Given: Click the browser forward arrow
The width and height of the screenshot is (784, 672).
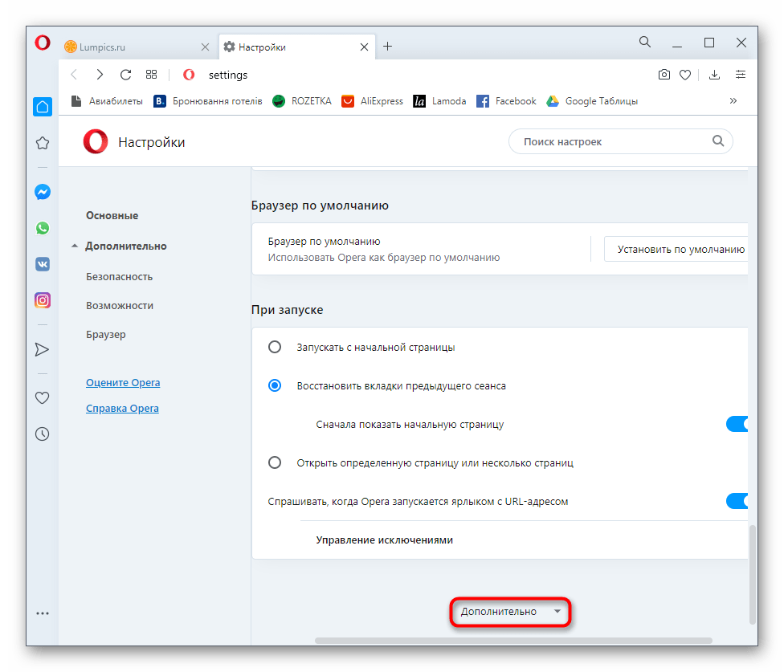Looking at the screenshot, I should pos(100,75).
